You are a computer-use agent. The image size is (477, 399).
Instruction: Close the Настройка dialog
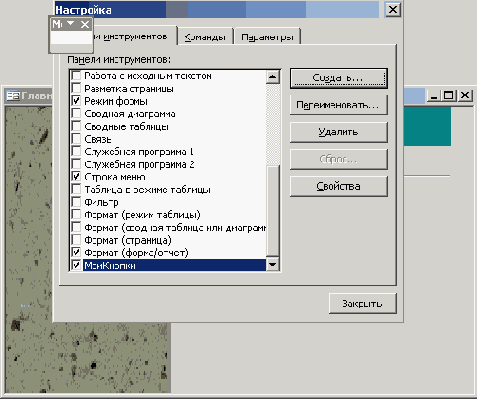tap(393, 9)
